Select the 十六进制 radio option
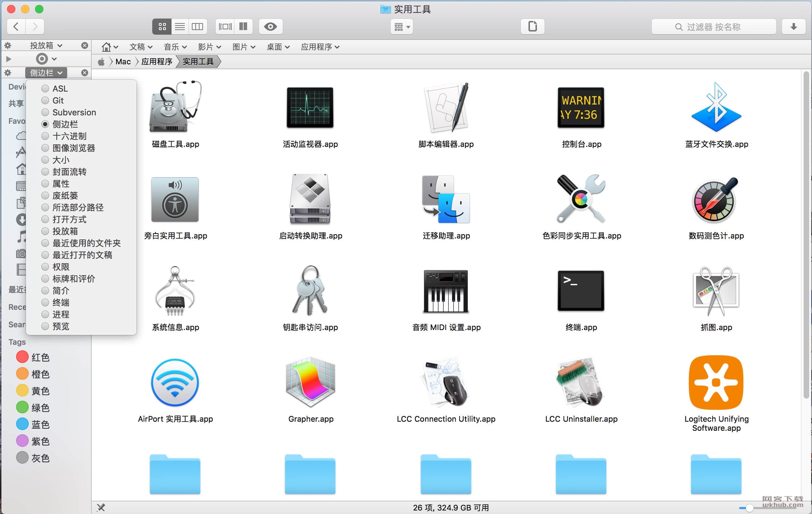The width and height of the screenshot is (812, 514). click(x=45, y=136)
